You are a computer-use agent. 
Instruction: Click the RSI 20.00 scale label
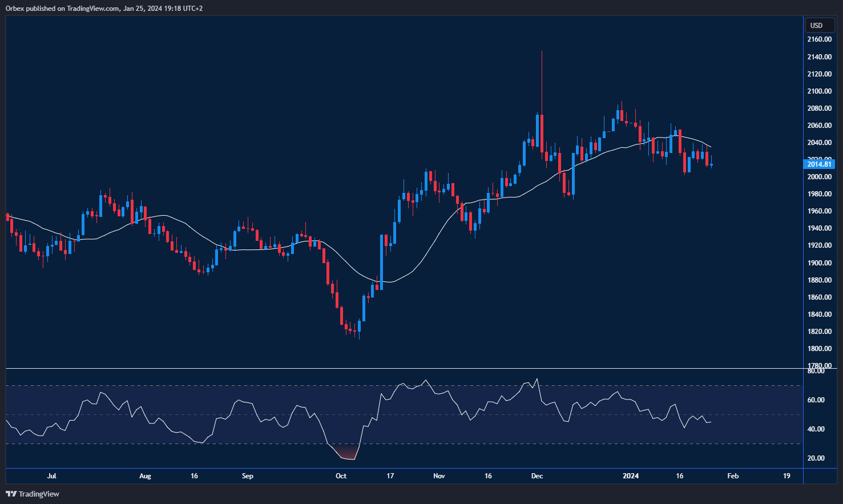(x=816, y=458)
